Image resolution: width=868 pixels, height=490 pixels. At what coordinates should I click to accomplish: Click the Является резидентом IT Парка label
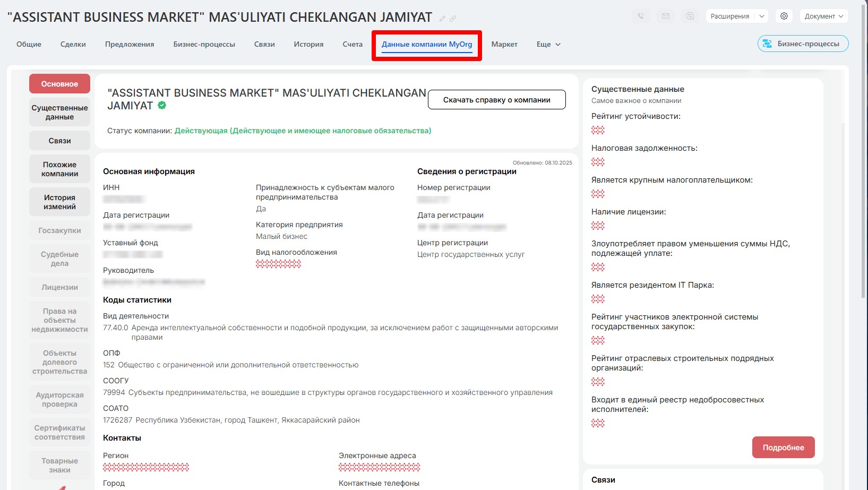[x=652, y=285]
